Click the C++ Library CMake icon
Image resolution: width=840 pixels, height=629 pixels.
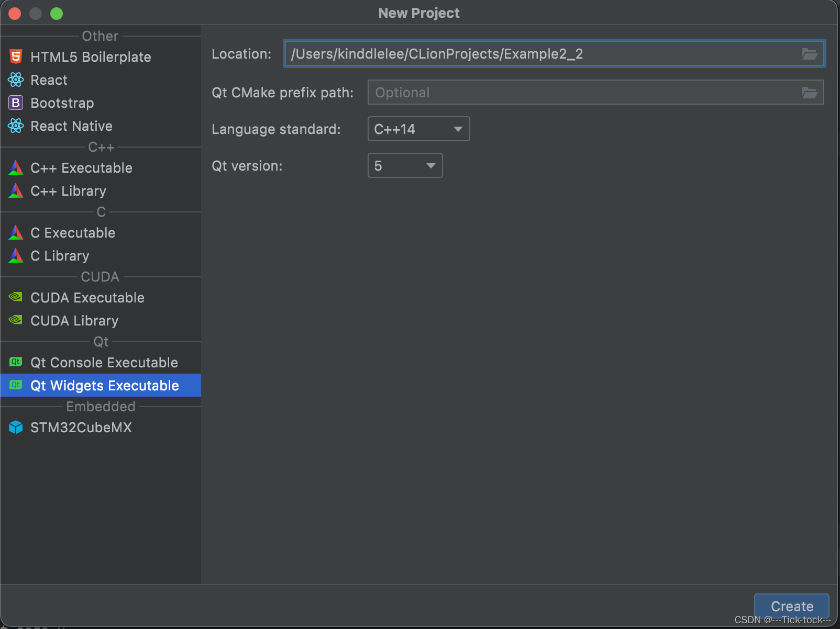(16, 190)
